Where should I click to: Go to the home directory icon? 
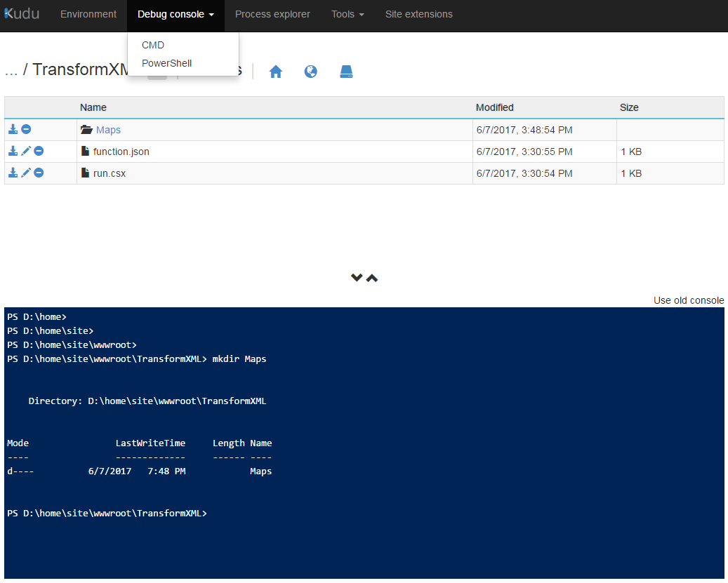point(276,72)
